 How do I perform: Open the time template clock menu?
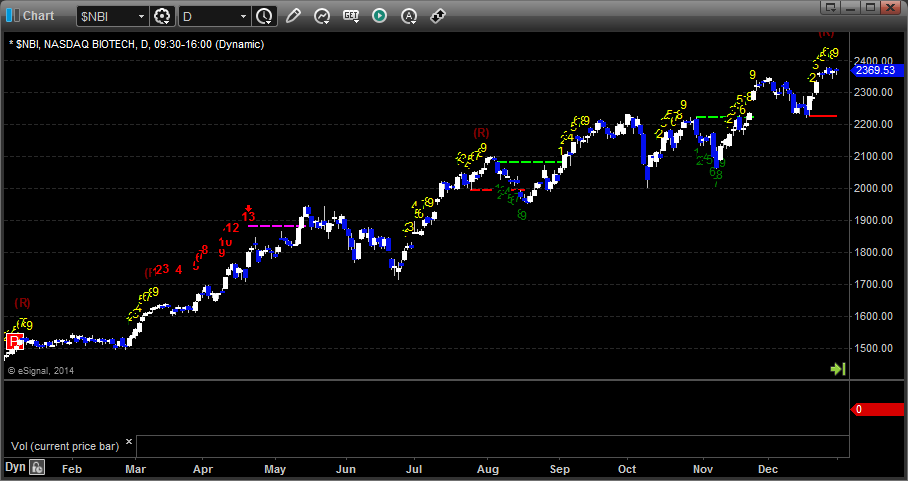point(265,16)
